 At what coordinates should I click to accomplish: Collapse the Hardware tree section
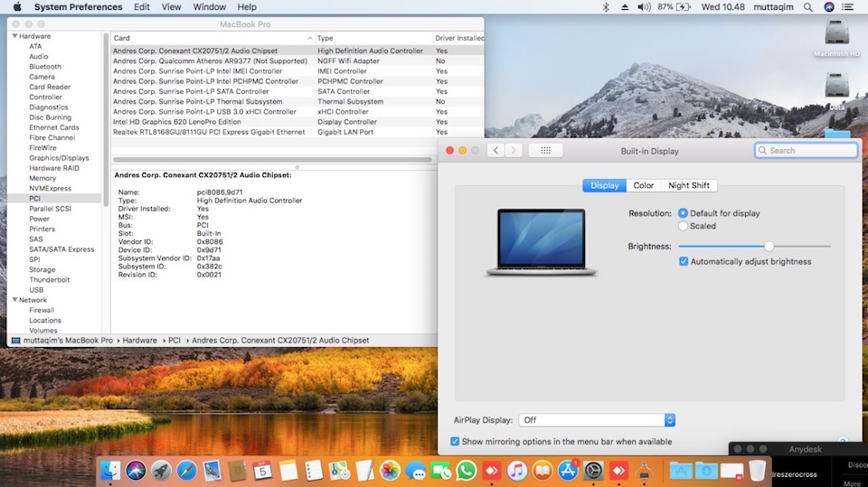coord(14,36)
